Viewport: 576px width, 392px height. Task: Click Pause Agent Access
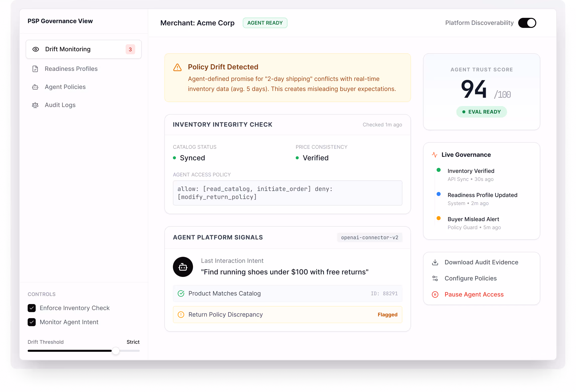[474, 295]
